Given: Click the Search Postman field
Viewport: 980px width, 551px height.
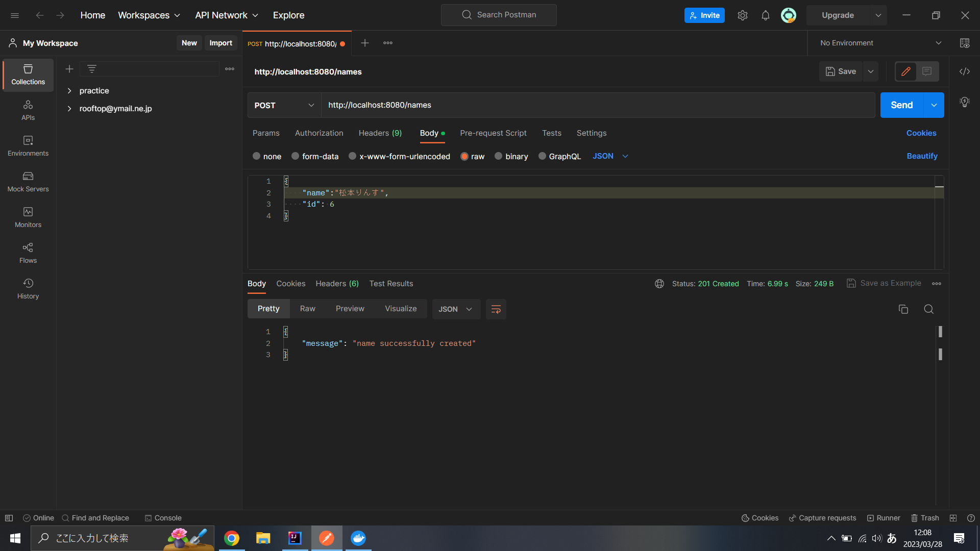Looking at the screenshot, I should [x=499, y=15].
